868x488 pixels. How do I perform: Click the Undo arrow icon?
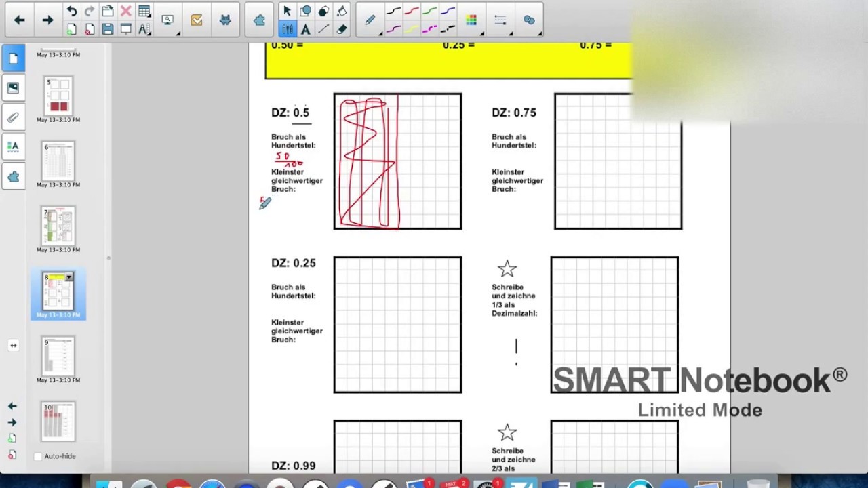pos(72,11)
